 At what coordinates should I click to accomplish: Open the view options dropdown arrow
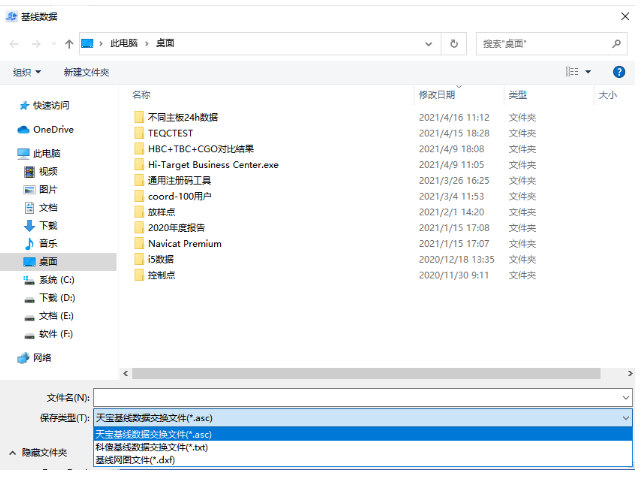coord(588,72)
